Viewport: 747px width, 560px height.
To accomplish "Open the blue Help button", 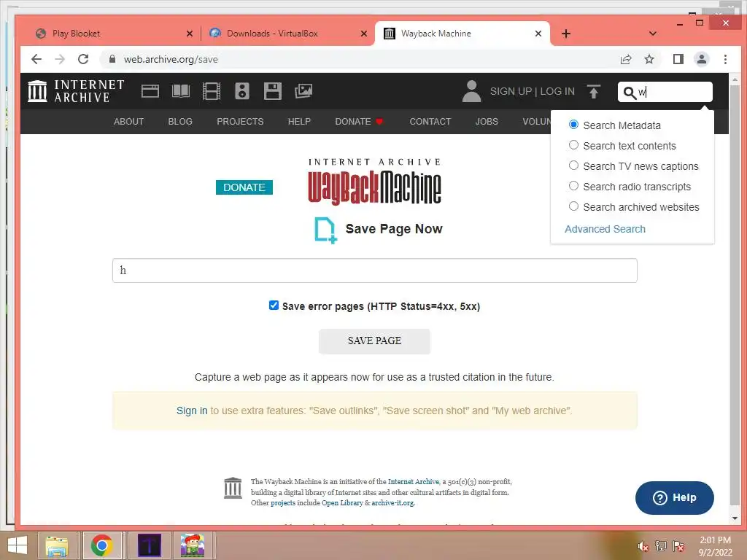I will click(x=675, y=497).
